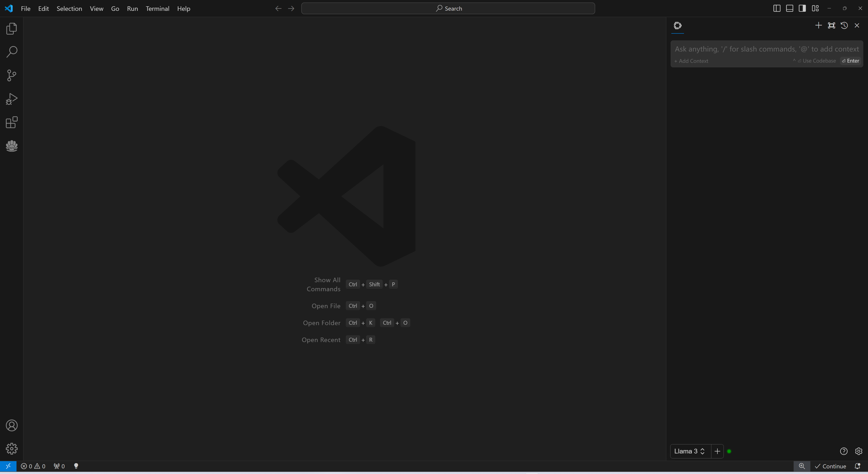Open Continue settings gear icon

pyautogui.click(x=859, y=451)
